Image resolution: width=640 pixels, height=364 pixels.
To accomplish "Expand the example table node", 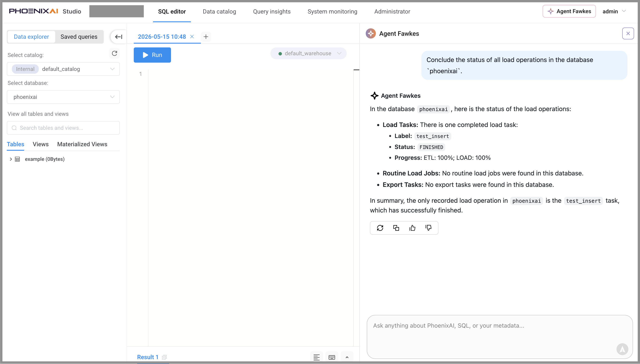I will (x=11, y=159).
